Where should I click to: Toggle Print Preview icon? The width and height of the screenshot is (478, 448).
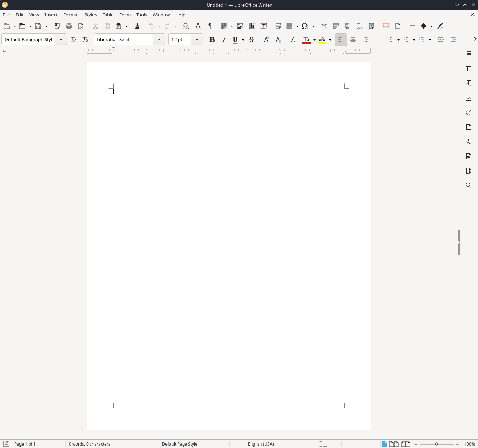click(81, 26)
